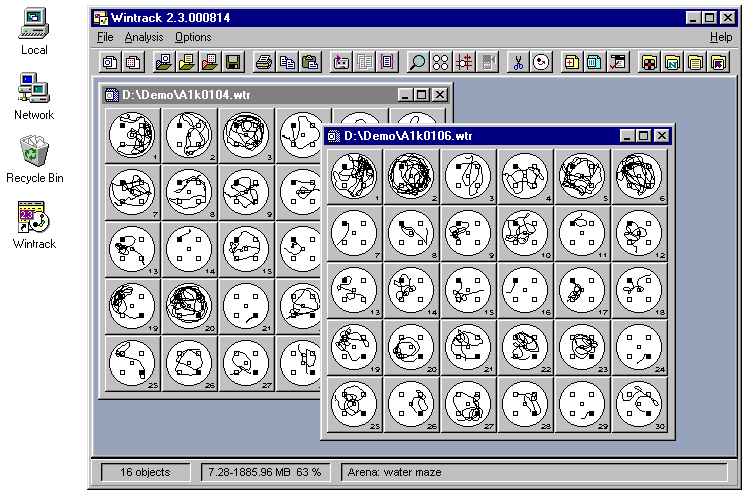Select trial 14 thumbnail in A1k0104.wtr window

coord(189,249)
